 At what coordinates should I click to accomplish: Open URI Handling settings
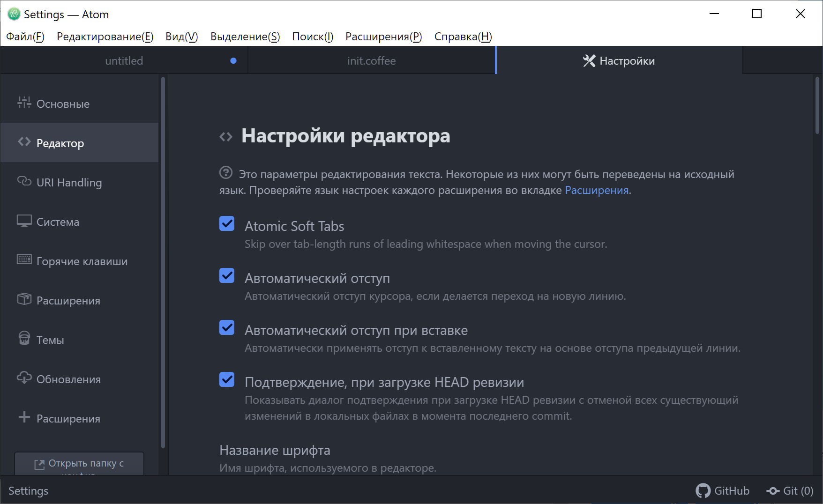click(80, 182)
